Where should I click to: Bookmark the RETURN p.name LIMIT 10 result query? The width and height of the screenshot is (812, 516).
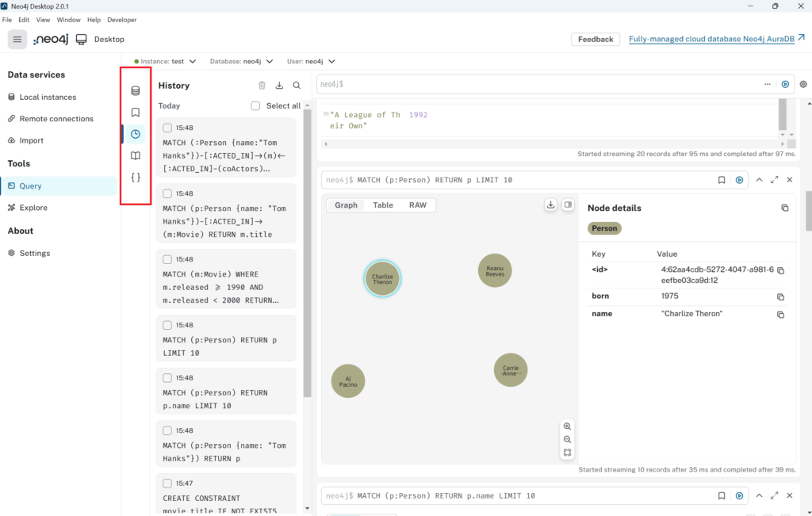pyautogui.click(x=722, y=496)
